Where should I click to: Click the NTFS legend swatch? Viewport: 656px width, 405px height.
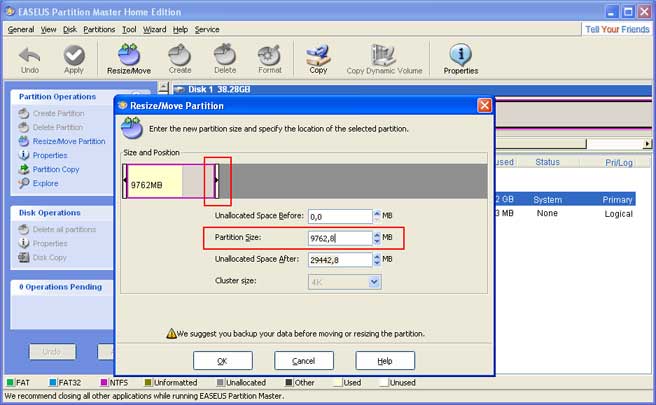(104, 382)
